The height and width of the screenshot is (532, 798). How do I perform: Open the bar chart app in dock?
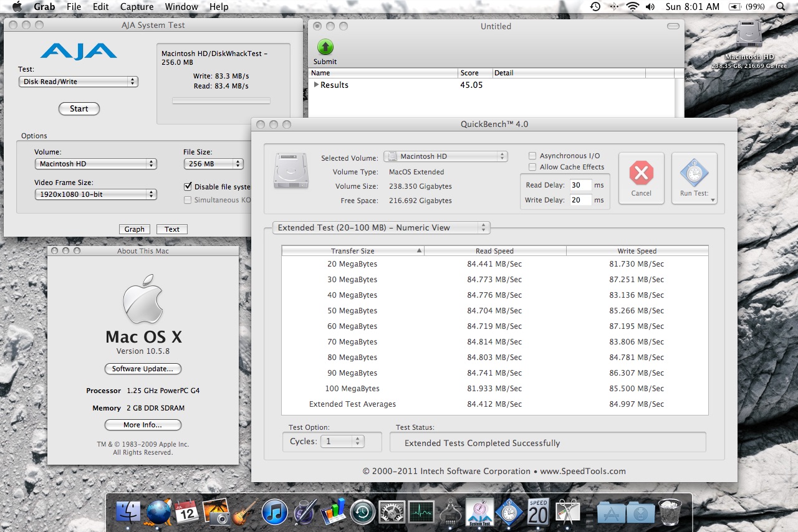(x=333, y=512)
